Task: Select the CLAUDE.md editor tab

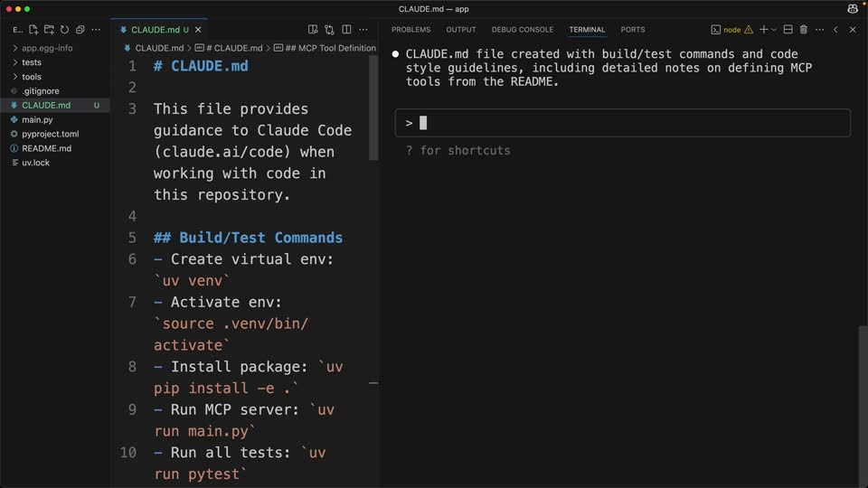Action: (159, 30)
